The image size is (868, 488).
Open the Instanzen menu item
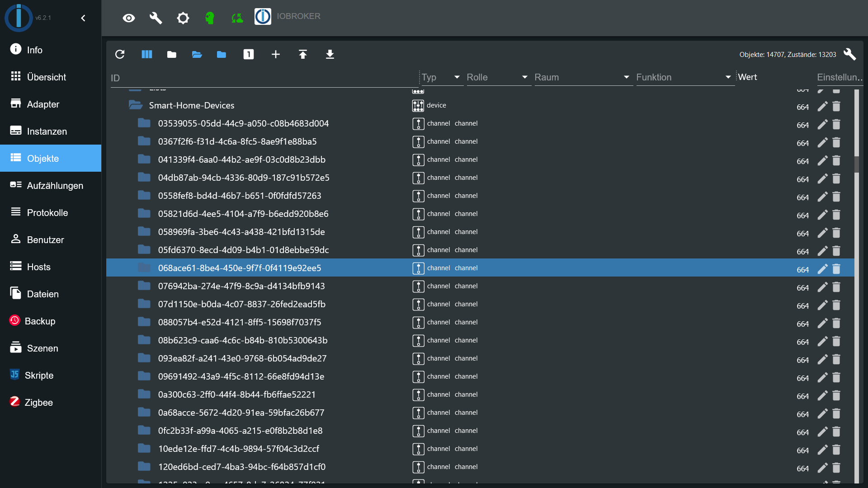pyautogui.click(x=47, y=131)
